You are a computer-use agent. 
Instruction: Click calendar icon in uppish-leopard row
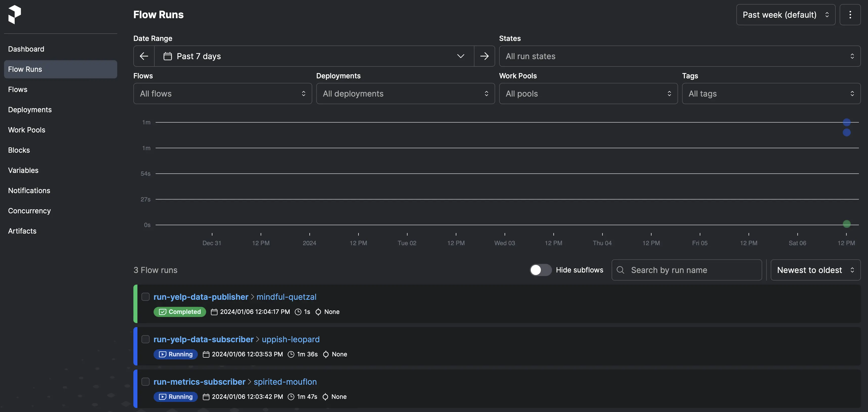206,354
